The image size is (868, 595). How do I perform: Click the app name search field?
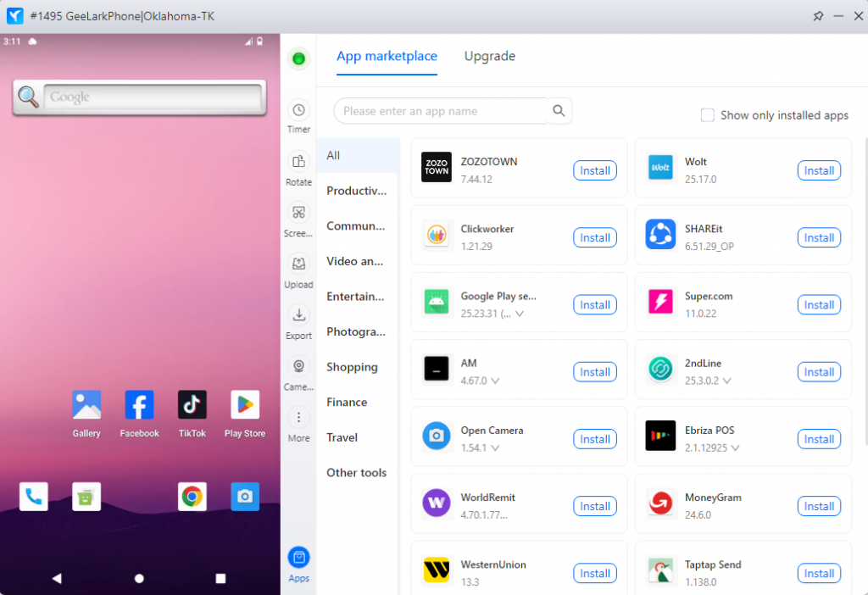(x=441, y=111)
